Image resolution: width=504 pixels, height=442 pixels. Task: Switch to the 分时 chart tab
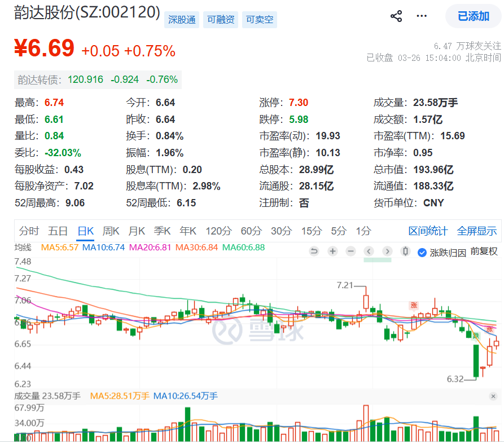coord(29,231)
